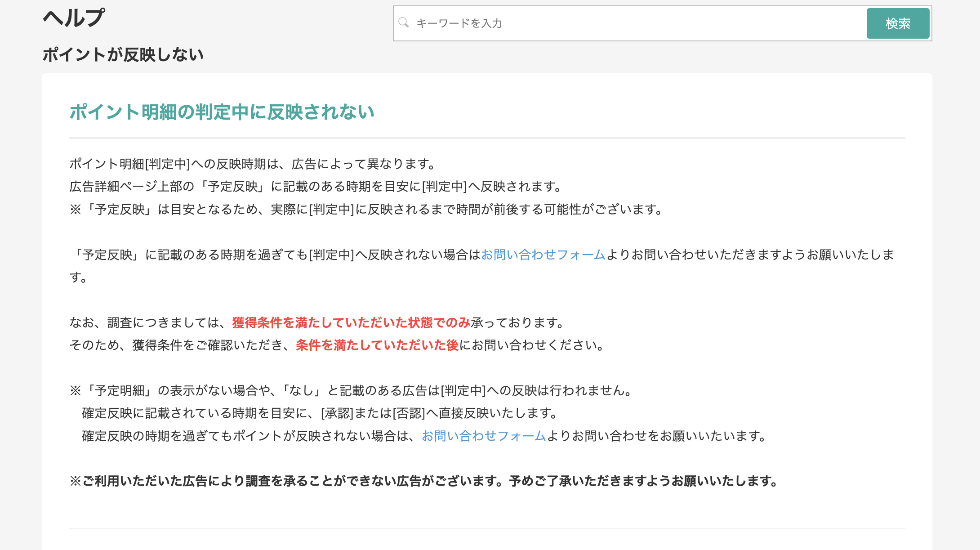Click the magnifier icon in search box
Image resolution: width=980 pixels, height=550 pixels.
(403, 22)
